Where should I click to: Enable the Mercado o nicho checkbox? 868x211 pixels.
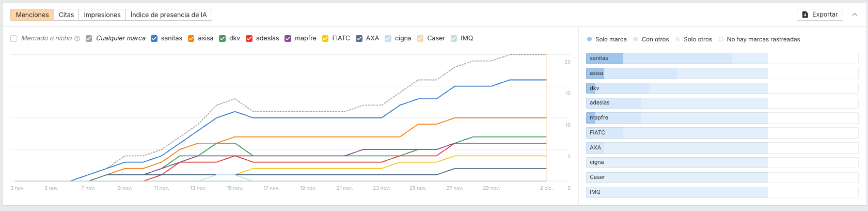point(14,38)
